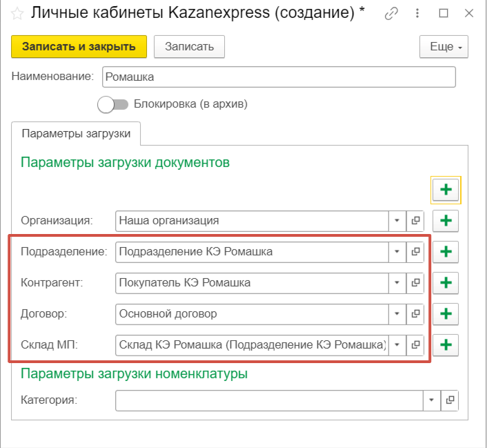Toggle the Блокировка (в архив) switch

[113, 104]
